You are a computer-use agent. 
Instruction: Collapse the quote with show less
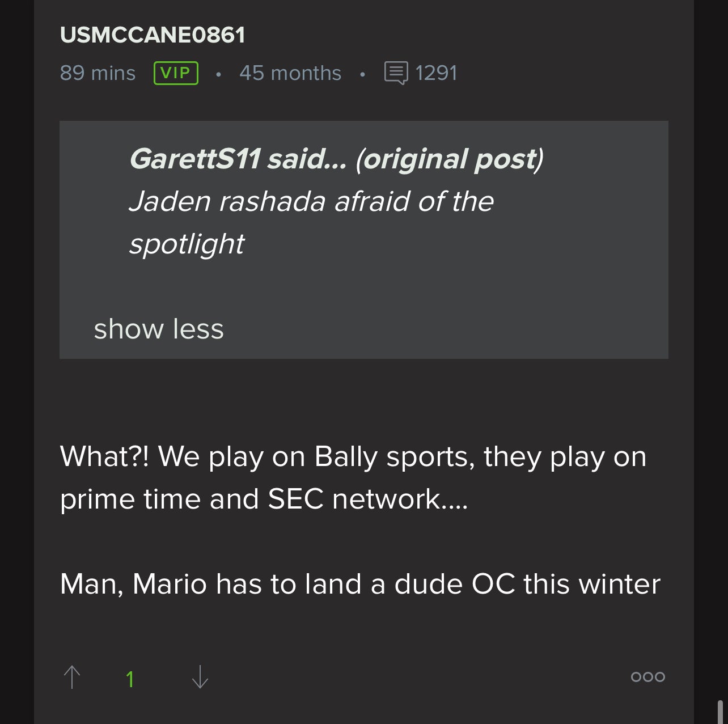point(159,329)
